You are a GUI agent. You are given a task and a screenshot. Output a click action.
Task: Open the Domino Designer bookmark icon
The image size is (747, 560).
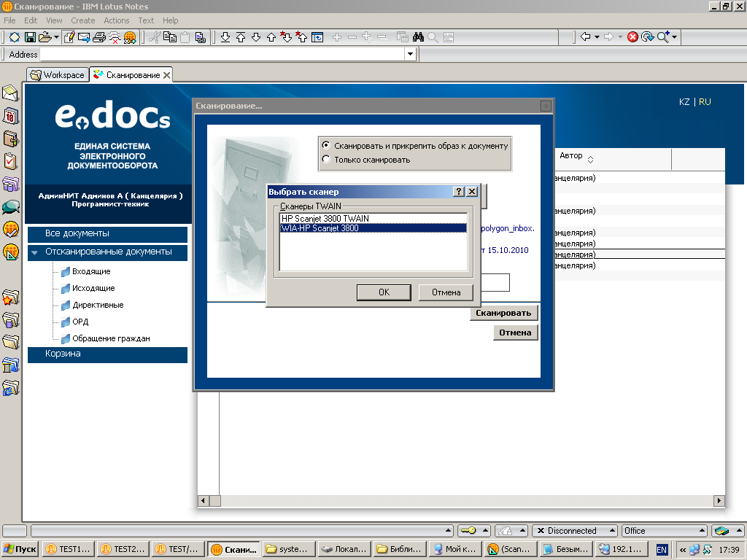coord(10,252)
